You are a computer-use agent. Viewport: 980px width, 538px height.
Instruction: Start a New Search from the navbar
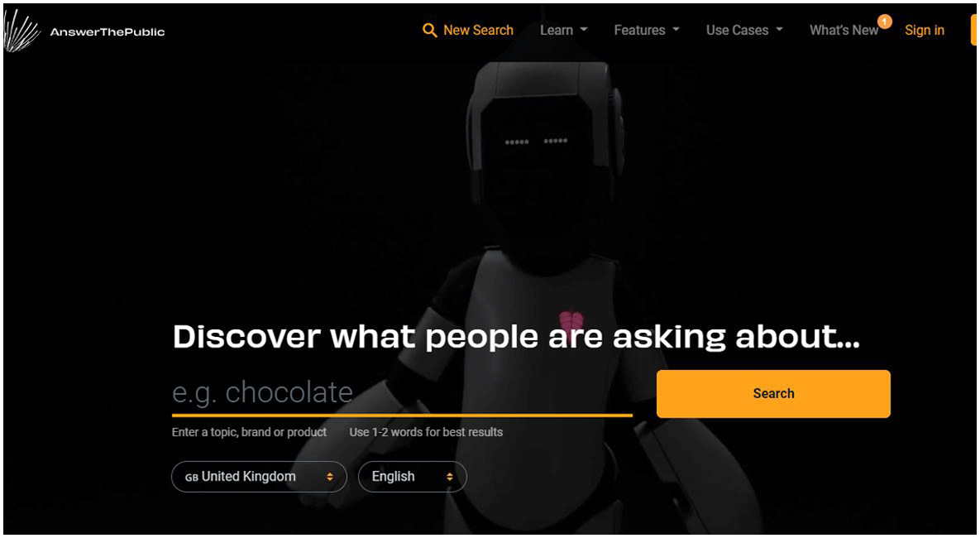468,30
